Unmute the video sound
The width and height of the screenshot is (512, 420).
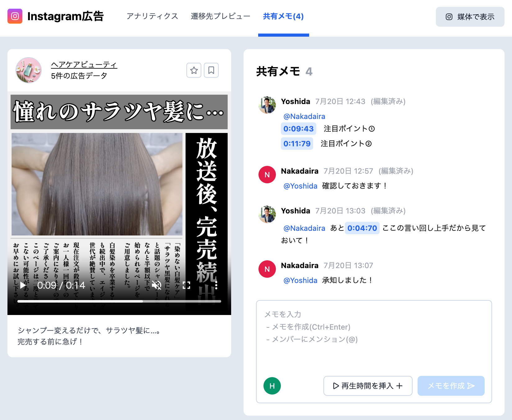[x=157, y=285]
